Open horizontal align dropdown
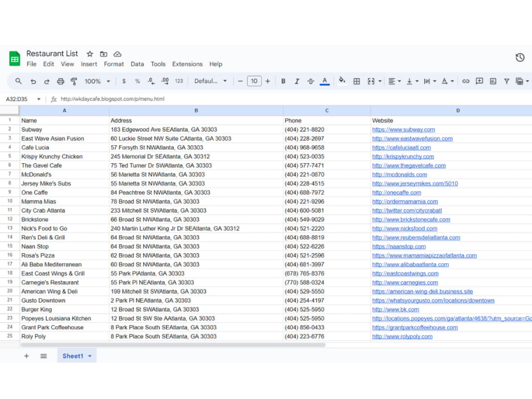 395,81
